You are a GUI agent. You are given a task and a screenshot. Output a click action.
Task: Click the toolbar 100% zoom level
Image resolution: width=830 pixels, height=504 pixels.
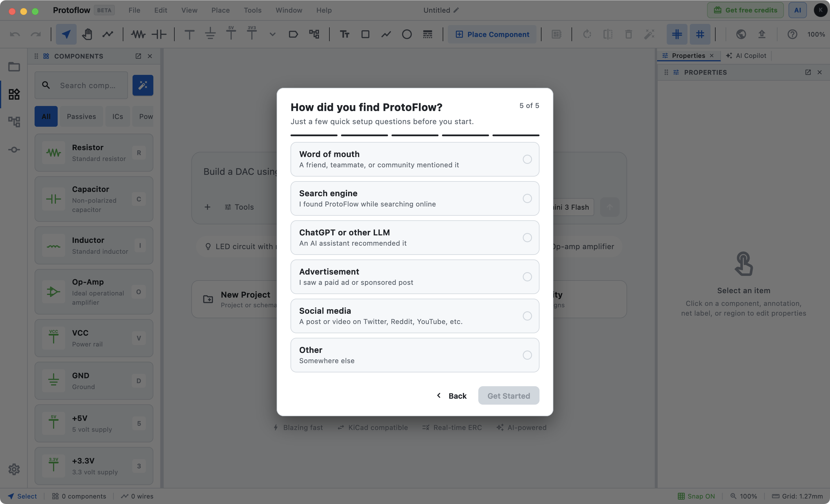[x=816, y=34]
